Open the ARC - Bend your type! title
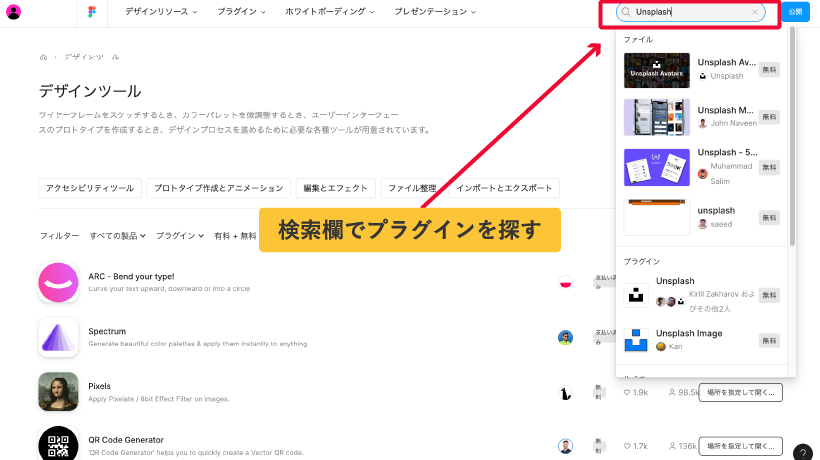This screenshot has width=820, height=460. pos(131,277)
